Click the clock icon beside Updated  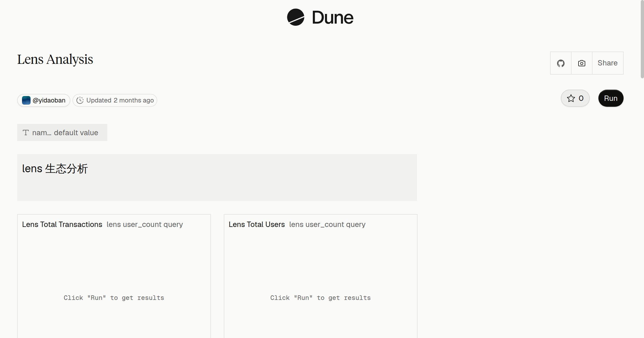[80, 100]
